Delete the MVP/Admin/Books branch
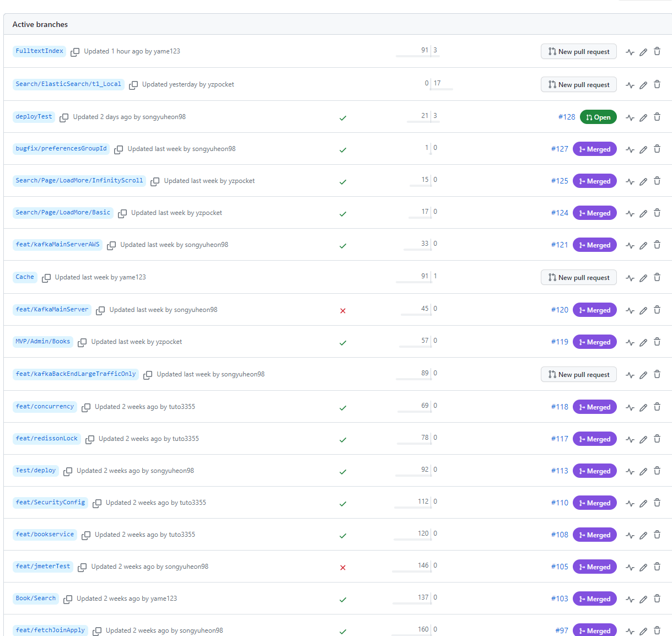The height and width of the screenshot is (636, 672). [657, 342]
